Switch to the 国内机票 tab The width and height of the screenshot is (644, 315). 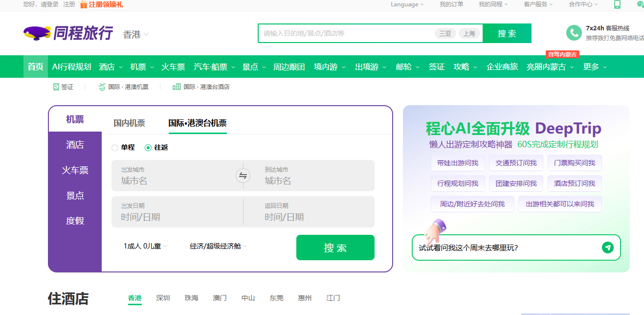pyautogui.click(x=129, y=123)
